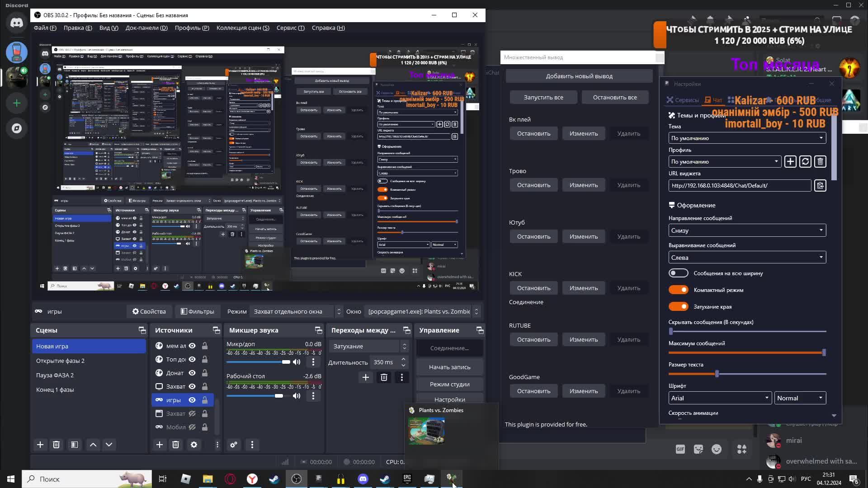Delete the selected scene with trash icon
Viewport: 868px width, 488px height.
(x=56, y=445)
